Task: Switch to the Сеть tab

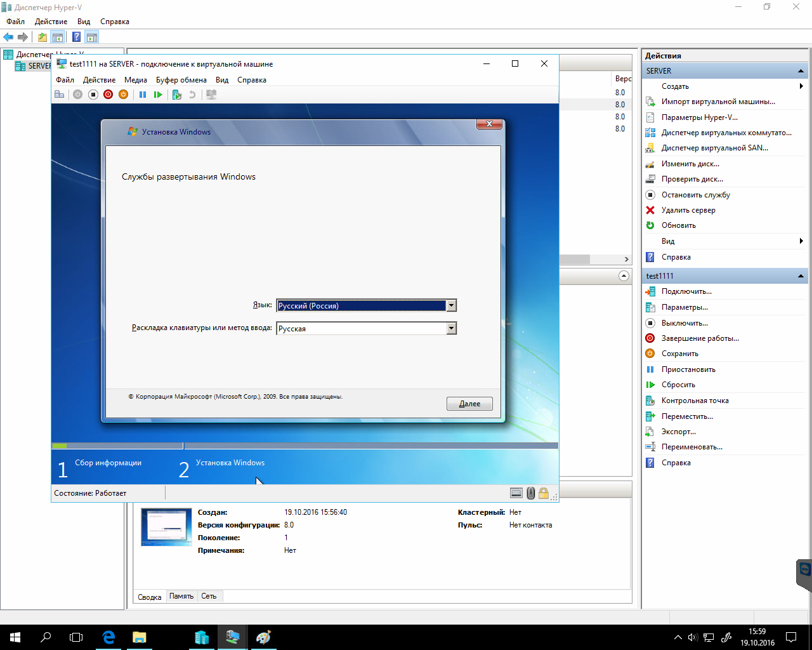Action: tap(209, 596)
